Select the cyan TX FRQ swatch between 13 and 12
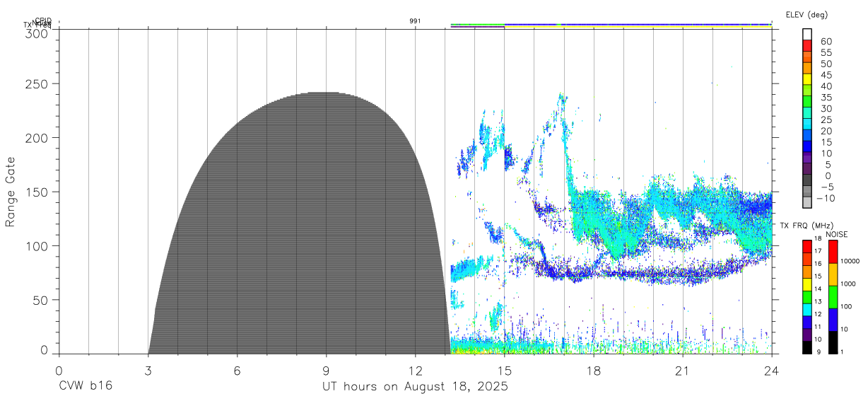This screenshot has width=868, height=401. point(807,309)
